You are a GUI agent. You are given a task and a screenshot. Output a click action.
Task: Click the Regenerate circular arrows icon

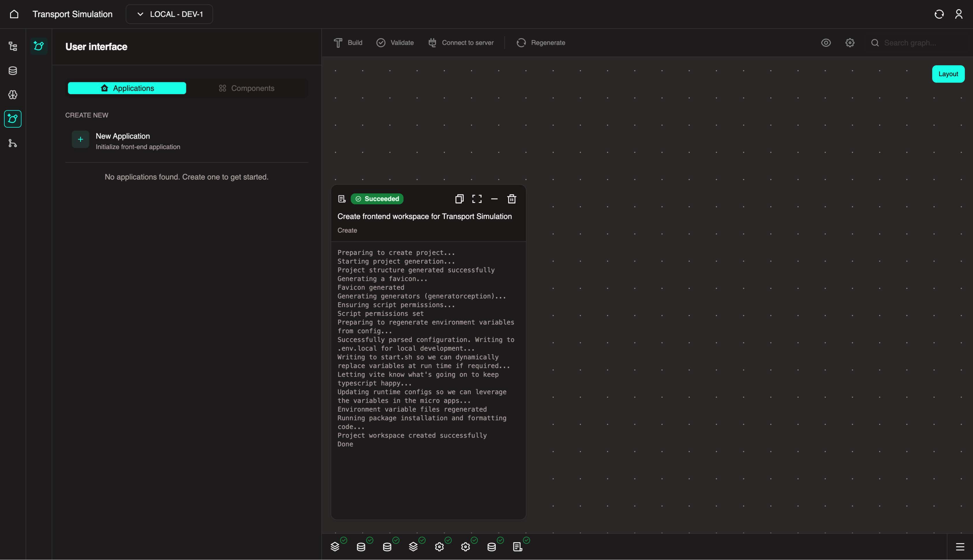click(x=521, y=43)
